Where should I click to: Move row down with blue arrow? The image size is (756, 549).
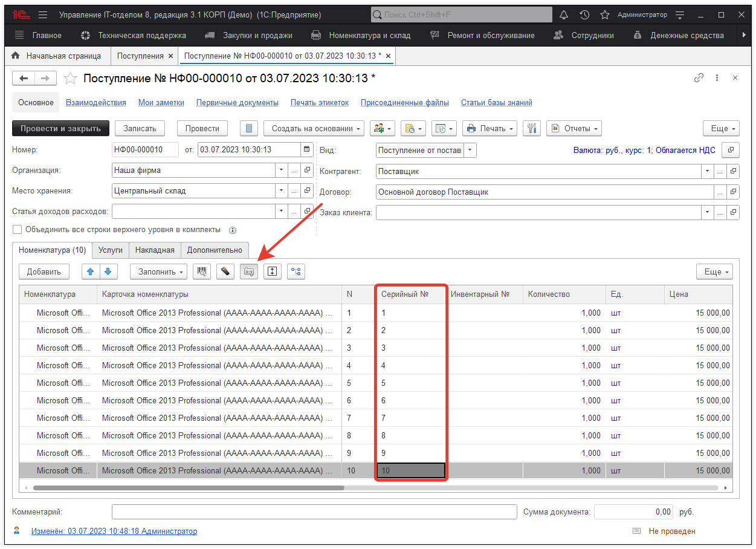tap(108, 272)
